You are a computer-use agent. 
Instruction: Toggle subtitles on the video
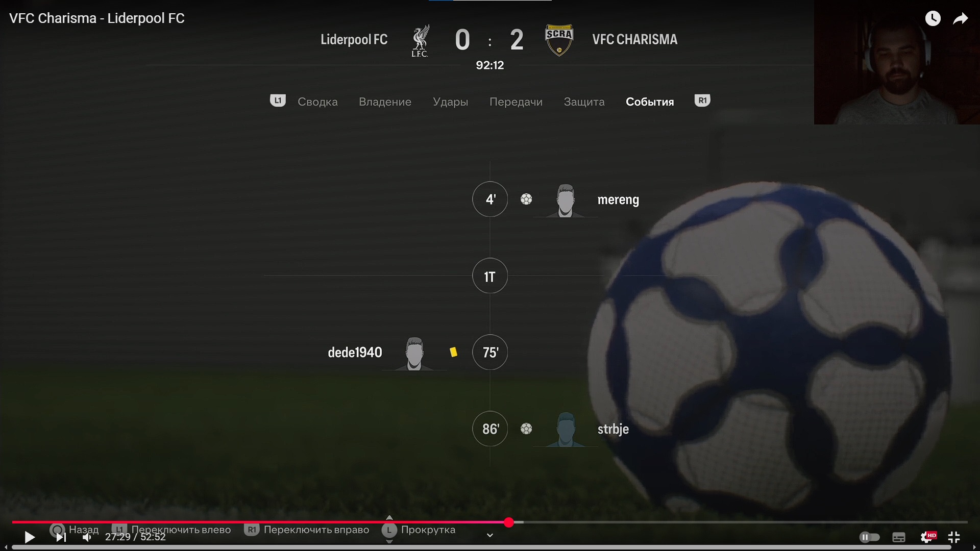pos(899,537)
